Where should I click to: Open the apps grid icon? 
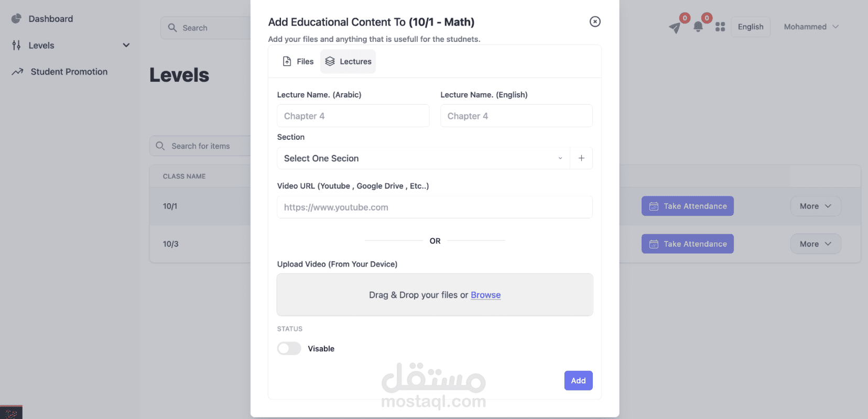[720, 27]
